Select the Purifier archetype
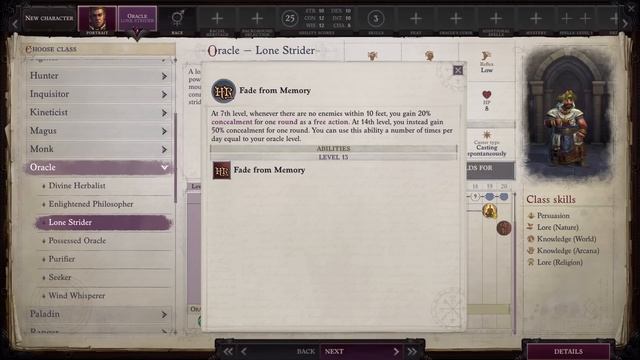 pos(104,259)
